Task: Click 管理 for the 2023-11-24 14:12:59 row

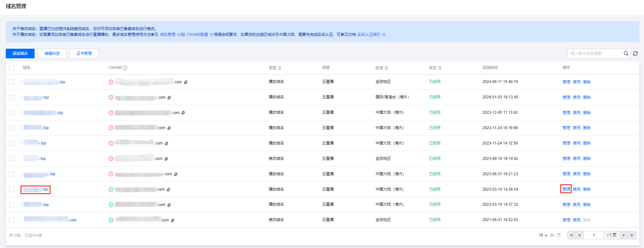Action: [566, 143]
